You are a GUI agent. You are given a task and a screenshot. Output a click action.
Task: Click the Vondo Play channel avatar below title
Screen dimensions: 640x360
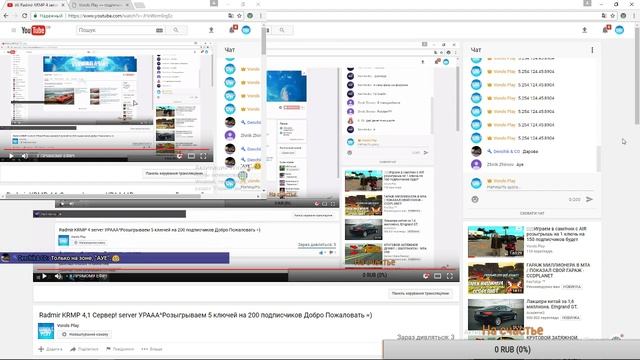(46, 331)
